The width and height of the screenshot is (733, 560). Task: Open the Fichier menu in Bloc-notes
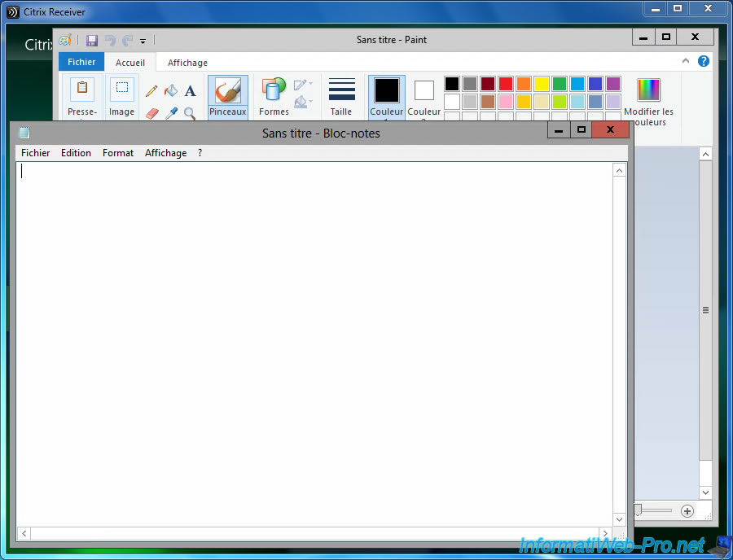pos(35,153)
